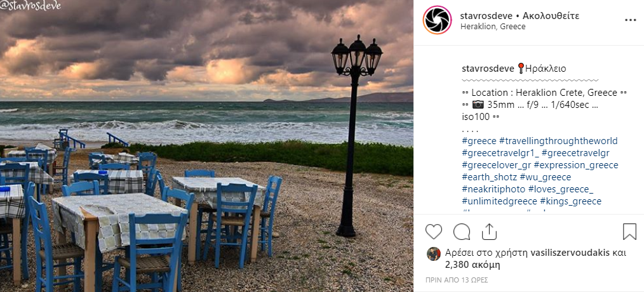Image resolution: width=644 pixels, height=292 pixels.
Task: Open the three-dot more options menu
Action: [631, 20]
